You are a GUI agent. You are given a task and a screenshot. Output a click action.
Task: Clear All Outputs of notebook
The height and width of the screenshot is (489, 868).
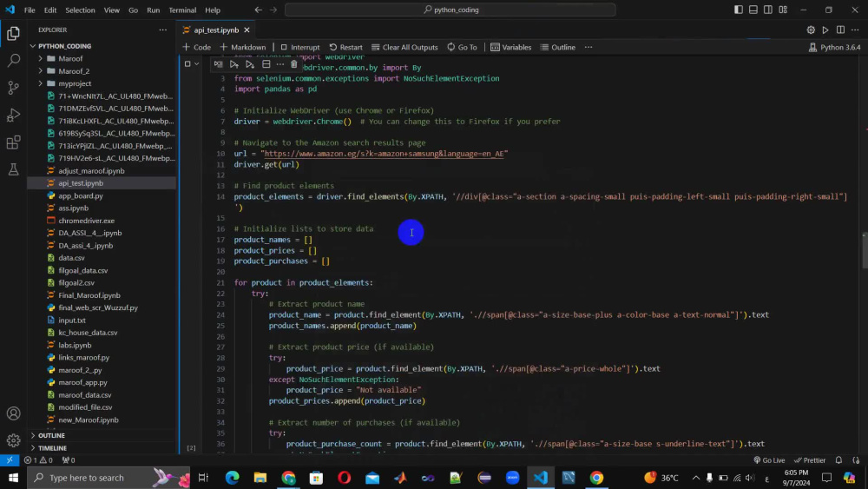coord(404,47)
